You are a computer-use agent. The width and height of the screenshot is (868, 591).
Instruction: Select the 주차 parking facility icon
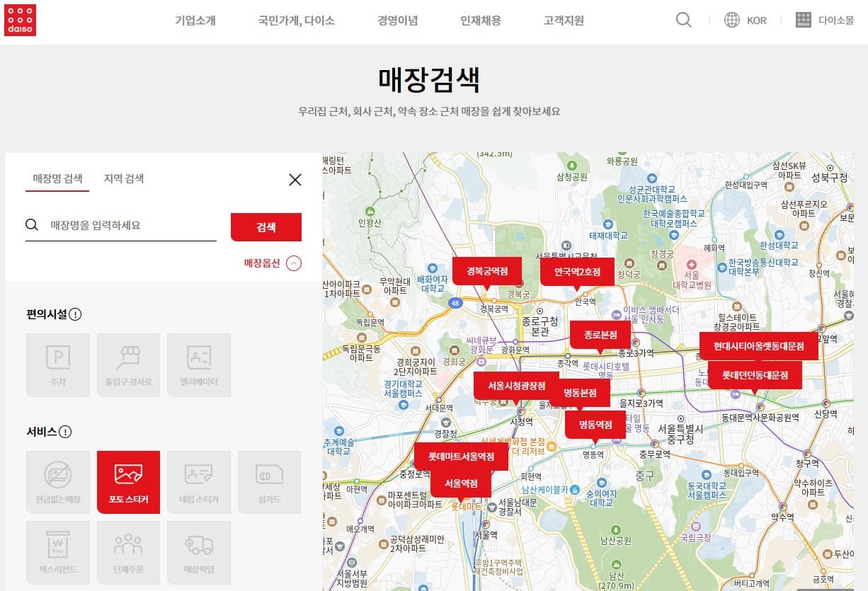57,365
